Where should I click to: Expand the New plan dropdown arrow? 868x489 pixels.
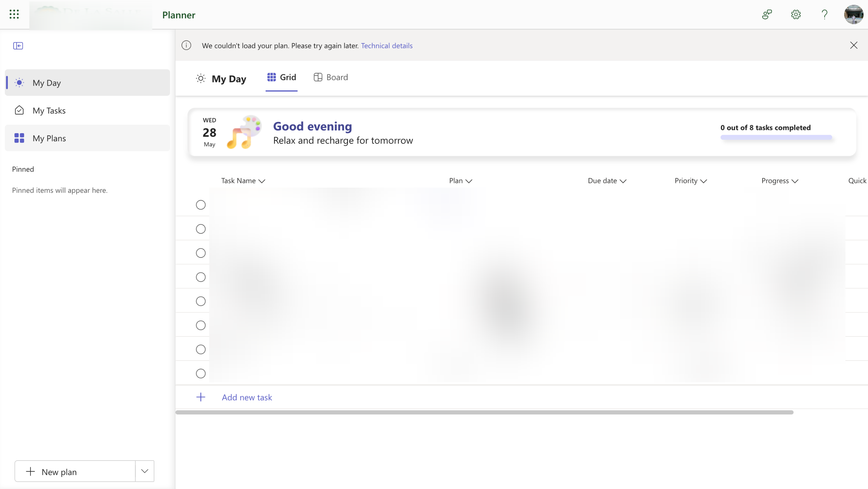[145, 471]
